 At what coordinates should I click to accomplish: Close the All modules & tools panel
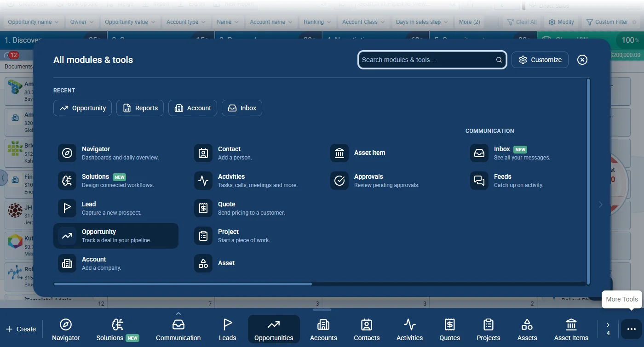coord(582,60)
